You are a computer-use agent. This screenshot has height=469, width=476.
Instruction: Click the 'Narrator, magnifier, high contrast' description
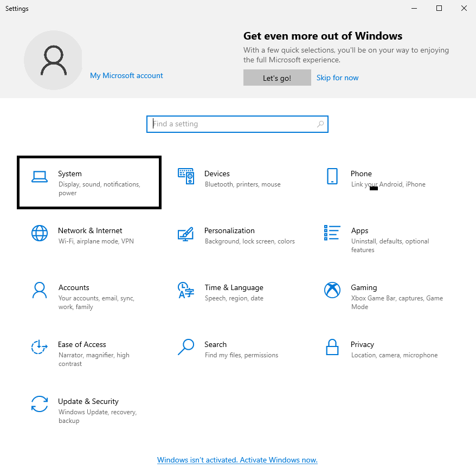[94, 359]
